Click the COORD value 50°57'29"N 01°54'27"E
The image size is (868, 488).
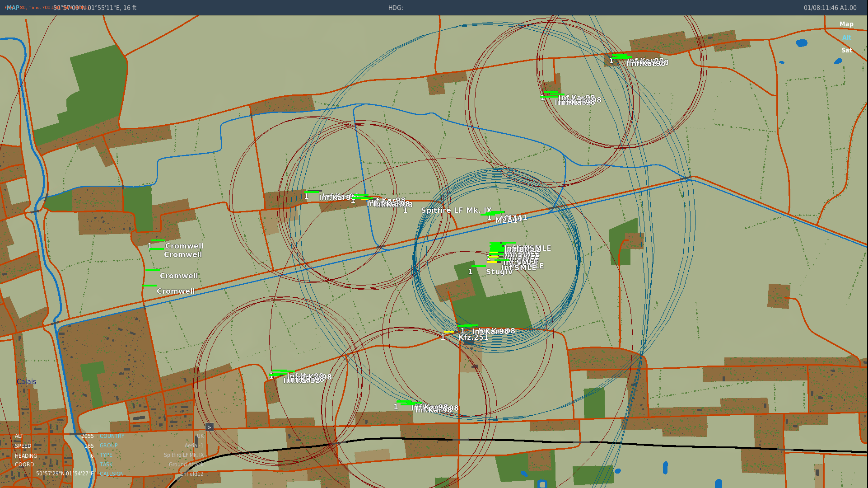coord(65,474)
